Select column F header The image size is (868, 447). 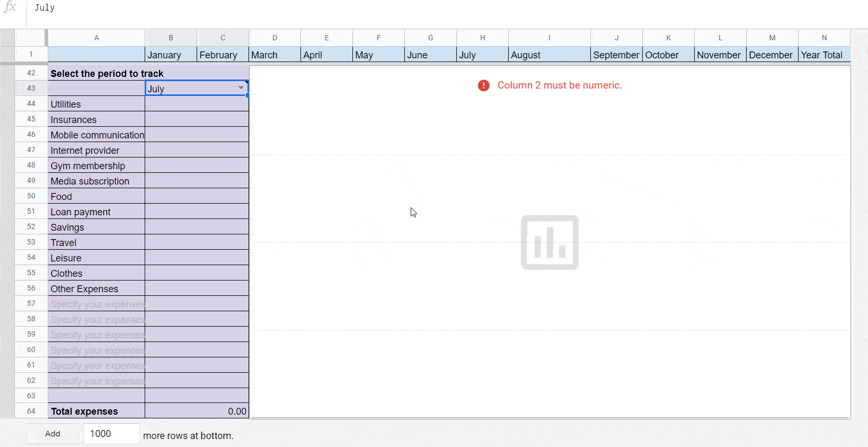click(379, 38)
